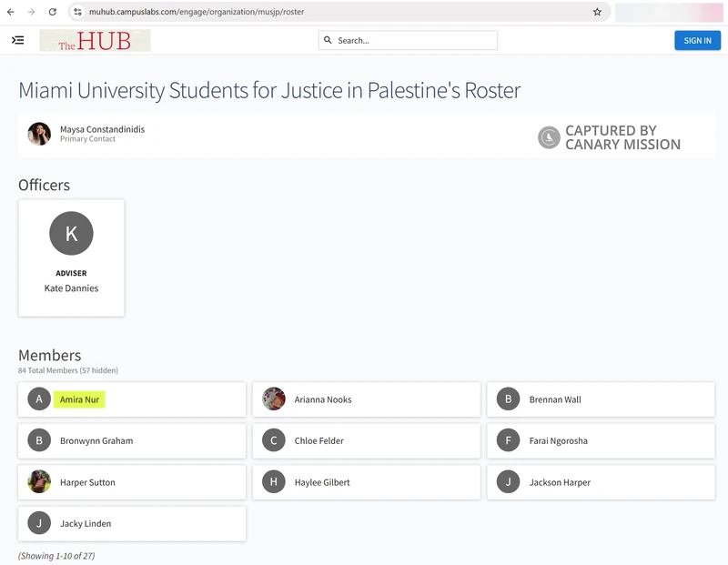Click The HUB logo
This screenshot has width=728, height=565.
point(95,41)
